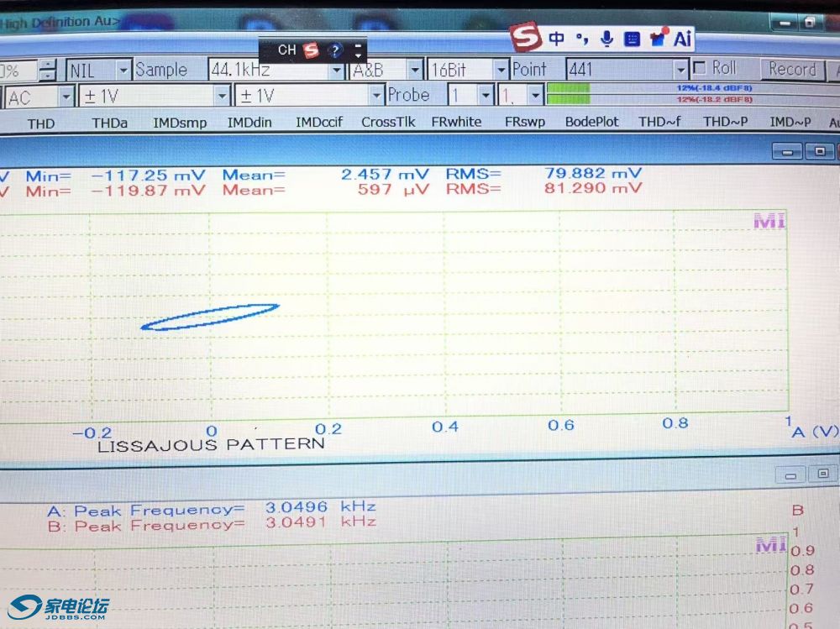This screenshot has width=840, height=629.
Task: Click the Probe label in toolbar
Action: point(409,95)
